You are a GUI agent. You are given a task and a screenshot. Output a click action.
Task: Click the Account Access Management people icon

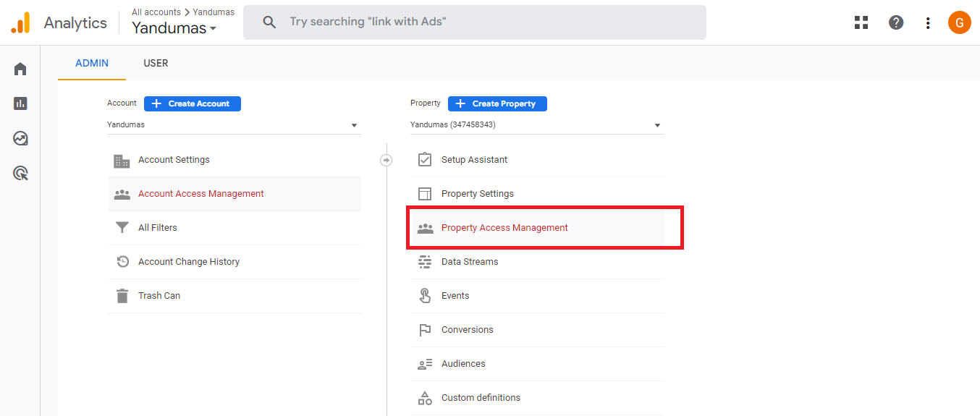point(122,194)
